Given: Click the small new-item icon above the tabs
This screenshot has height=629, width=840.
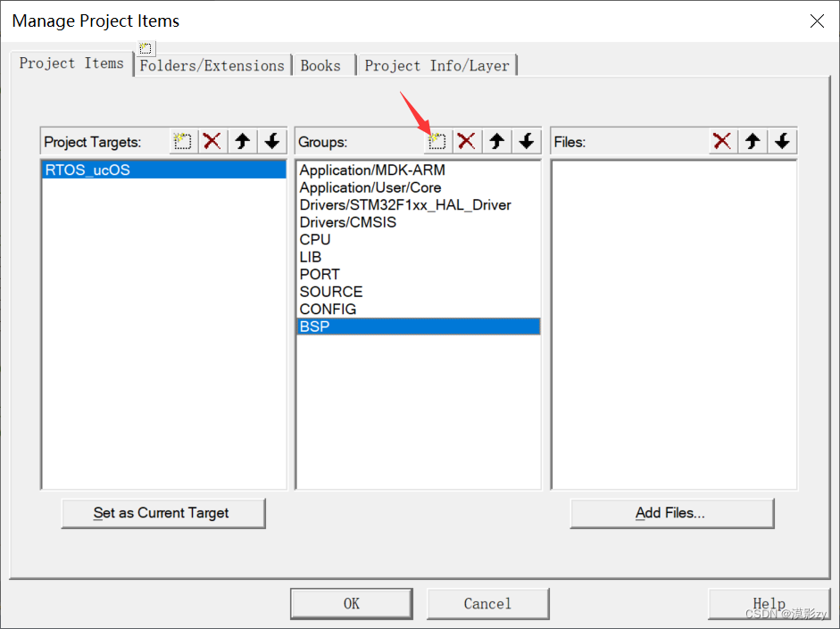Looking at the screenshot, I should 146,48.
